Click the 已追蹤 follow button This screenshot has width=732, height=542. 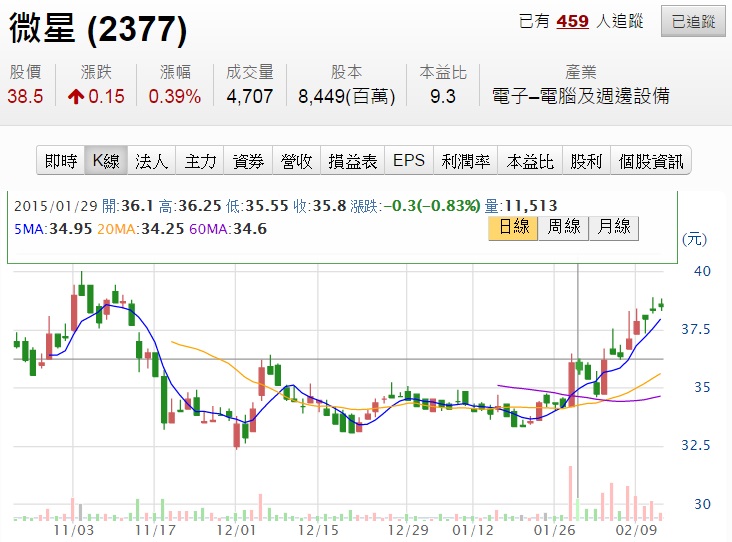(x=693, y=21)
